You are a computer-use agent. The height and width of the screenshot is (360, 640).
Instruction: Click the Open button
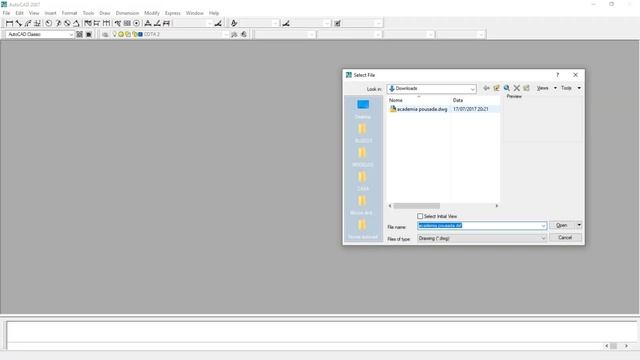tap(562, 225)
